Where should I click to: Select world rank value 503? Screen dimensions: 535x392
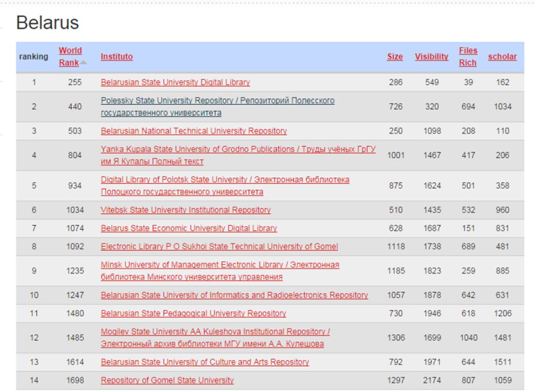pyautogui.click(x=75, y=131)
